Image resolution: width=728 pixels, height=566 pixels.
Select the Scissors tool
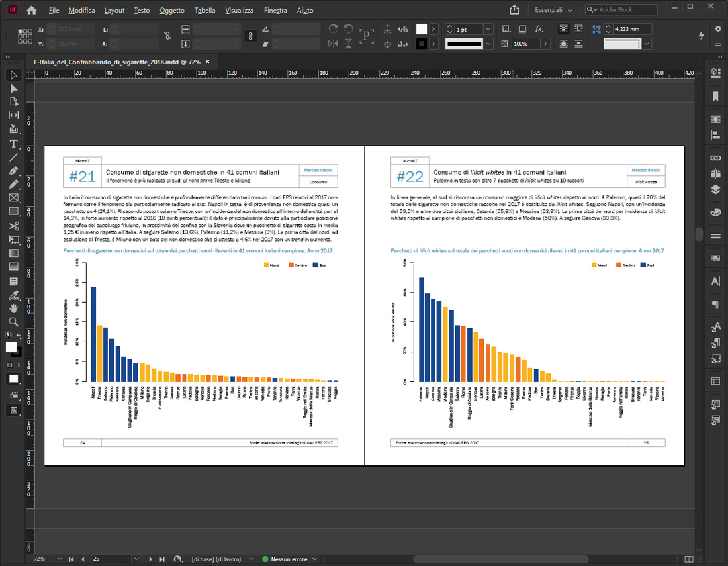(13, 226)
